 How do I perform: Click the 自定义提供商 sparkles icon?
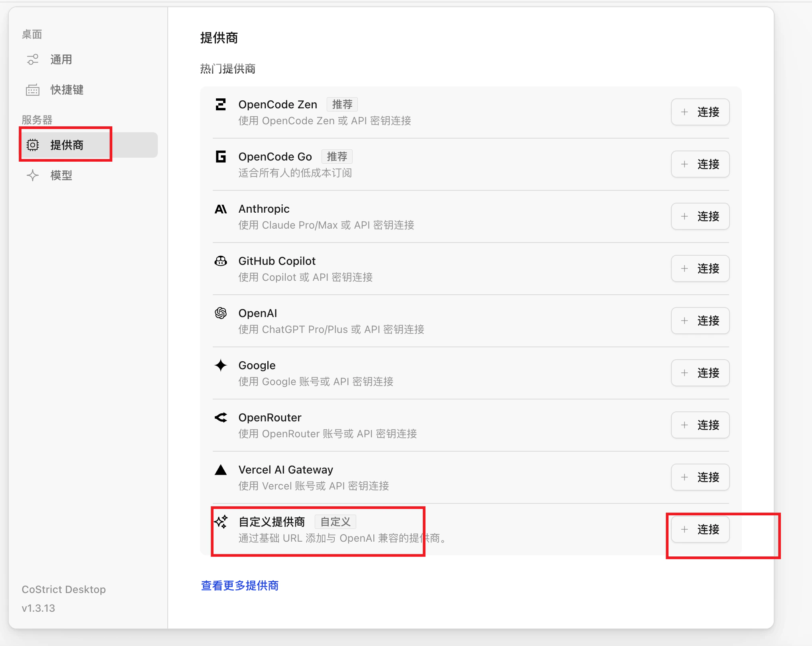tap(221, 522)
